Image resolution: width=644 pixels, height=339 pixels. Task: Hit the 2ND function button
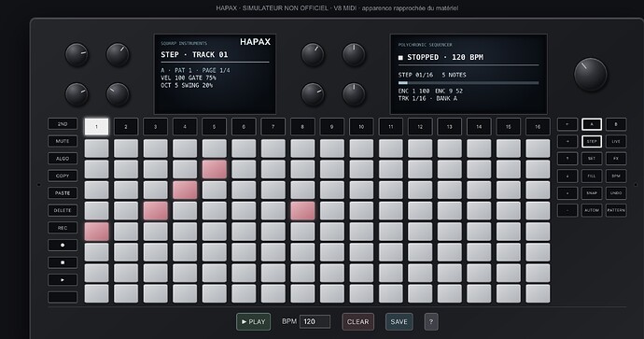tap(63, 124)
